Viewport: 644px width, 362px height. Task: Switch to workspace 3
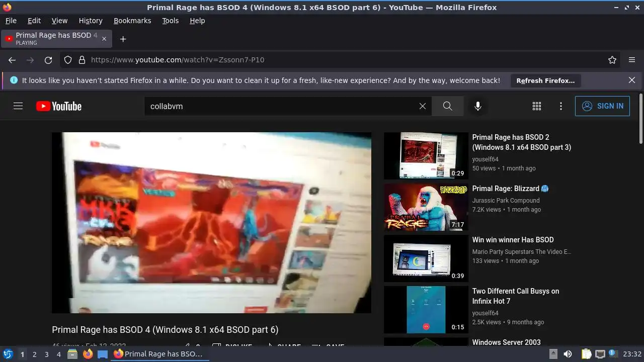click(x=46, y=354)
